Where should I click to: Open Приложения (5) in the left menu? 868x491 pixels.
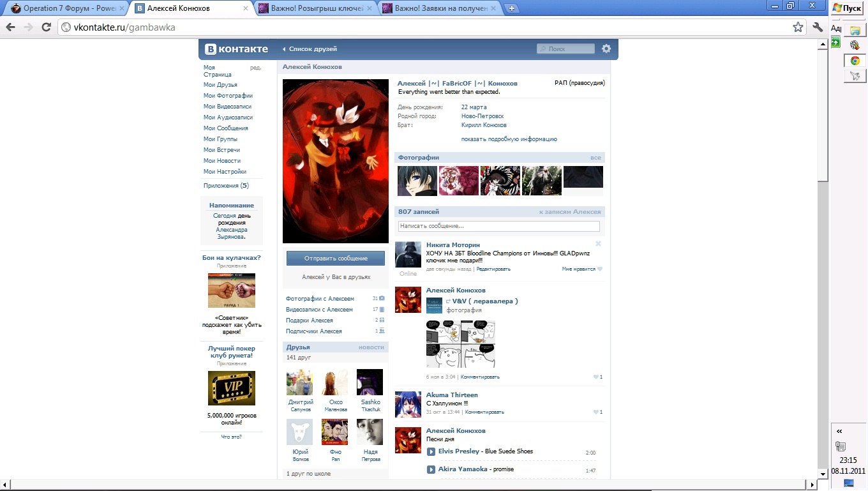click(226, 186)
